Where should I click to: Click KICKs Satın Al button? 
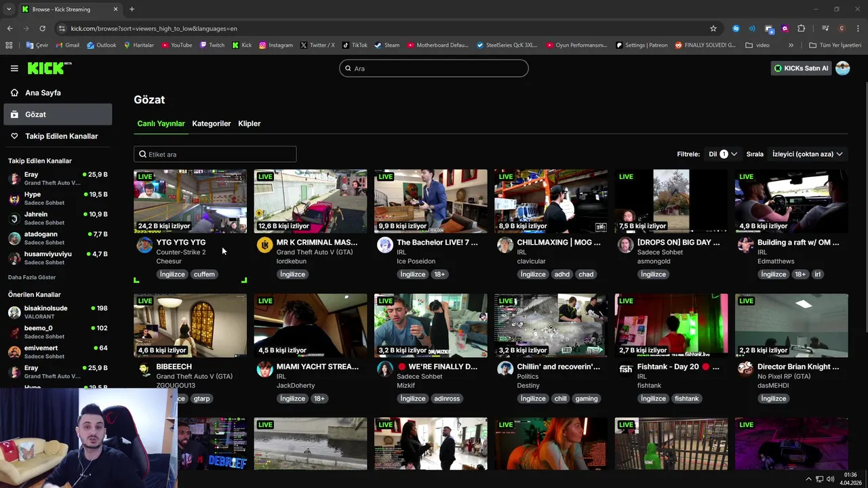801,68
